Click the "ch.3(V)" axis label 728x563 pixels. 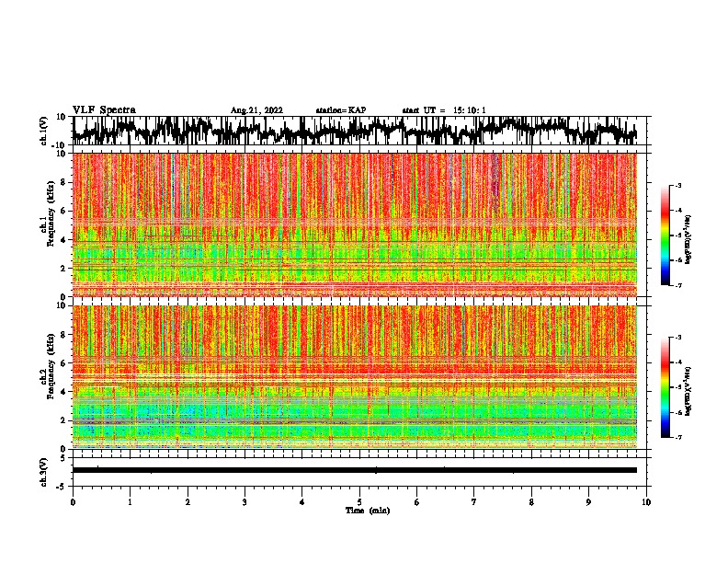pyautogui.click(x=44, y=472)
